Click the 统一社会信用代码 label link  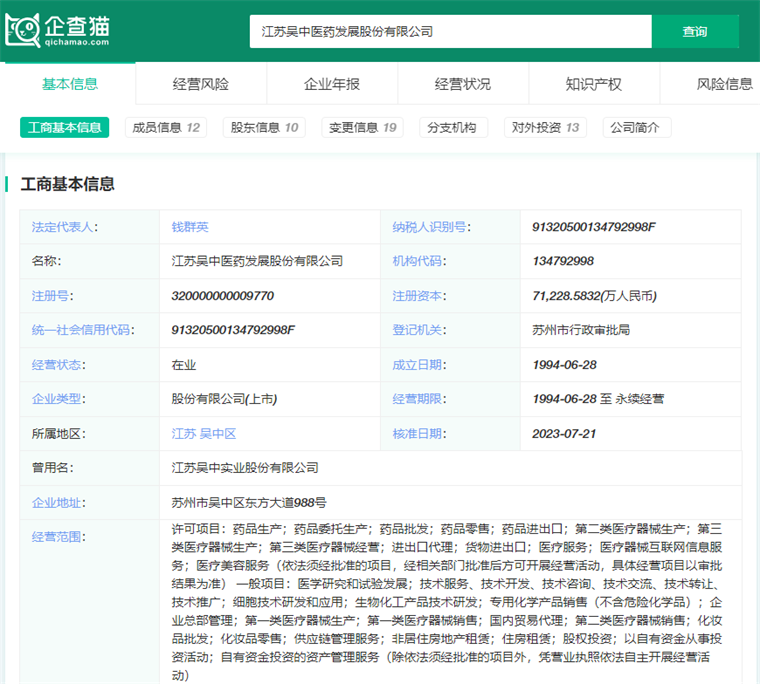(81, 330)
